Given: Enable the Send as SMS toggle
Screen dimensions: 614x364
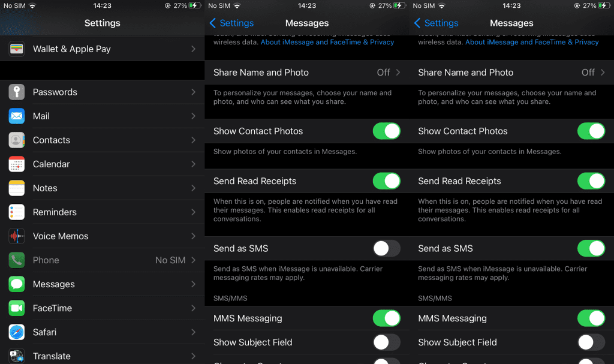Looking at the screenshot, I should point(387,248).
